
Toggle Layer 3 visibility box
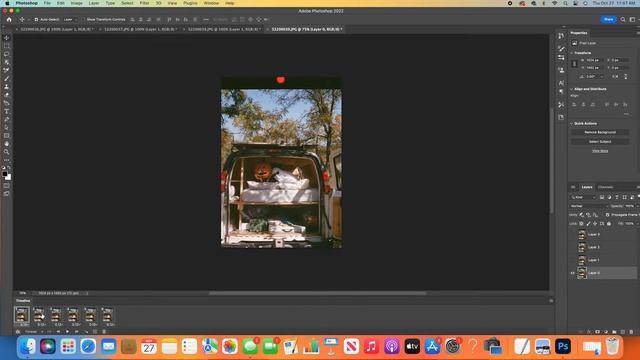(573, 234)
